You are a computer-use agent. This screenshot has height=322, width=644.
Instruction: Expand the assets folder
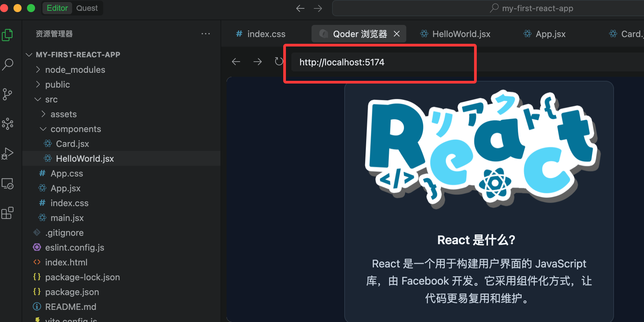(x=63, y=114)
